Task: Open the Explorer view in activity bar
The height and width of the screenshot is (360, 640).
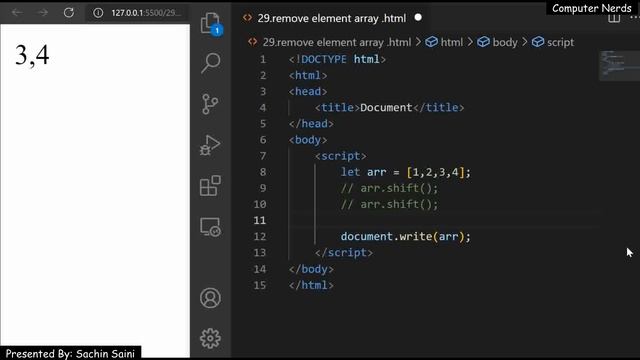Action: tap(211, 23)
